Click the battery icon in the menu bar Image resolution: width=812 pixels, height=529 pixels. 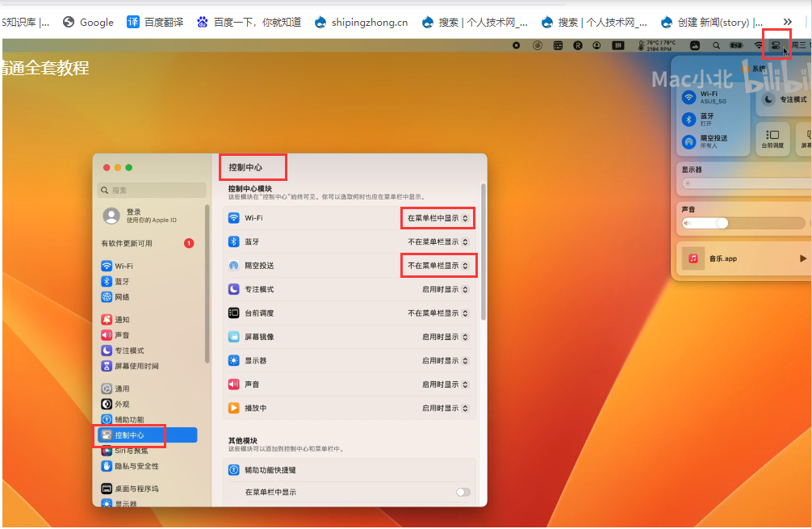tap(736, 45)
